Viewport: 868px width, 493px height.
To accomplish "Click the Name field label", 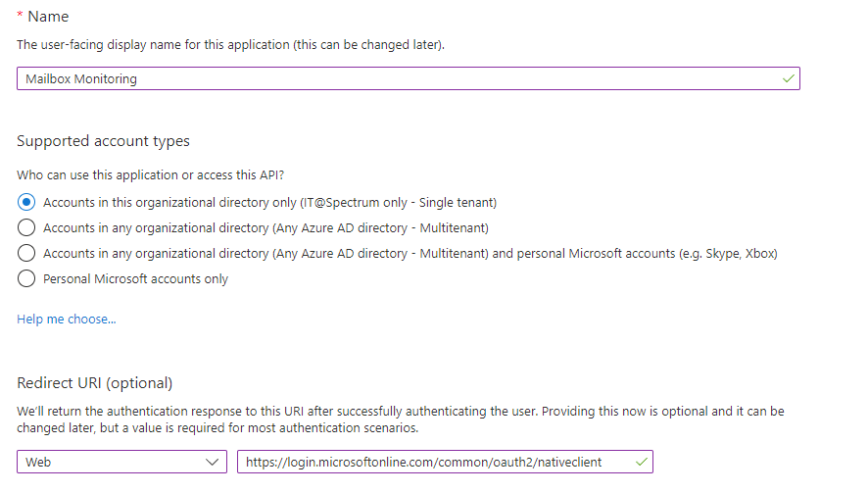I will [x=48, y=17].
